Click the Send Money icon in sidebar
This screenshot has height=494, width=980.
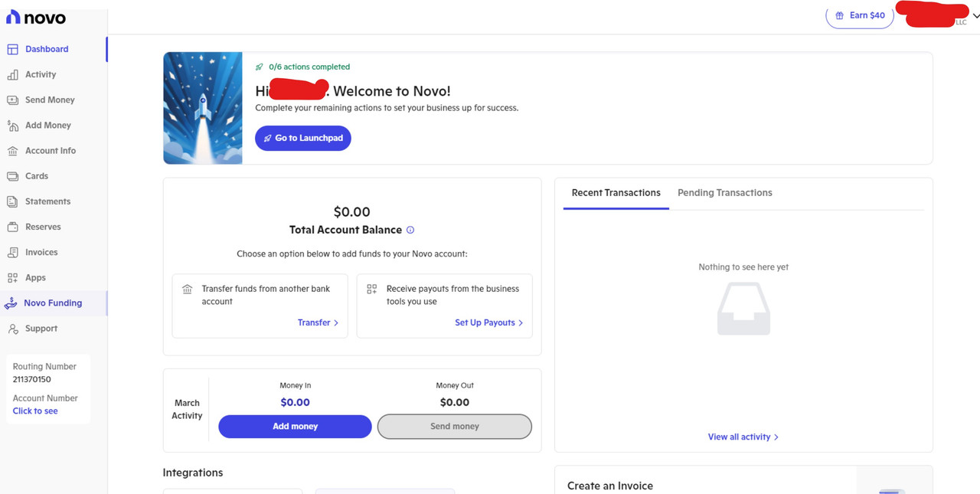[12, 100]
